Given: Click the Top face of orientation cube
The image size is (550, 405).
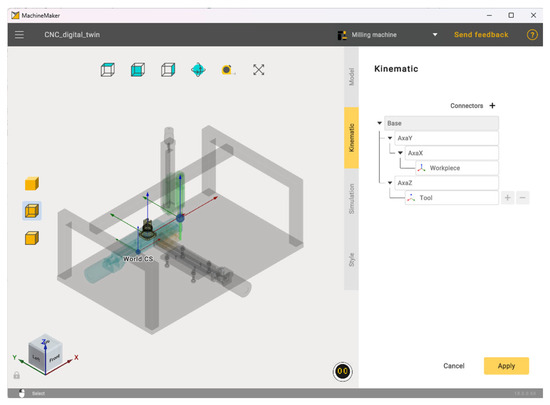Looking at the screenshot, I should click(46, 342).
